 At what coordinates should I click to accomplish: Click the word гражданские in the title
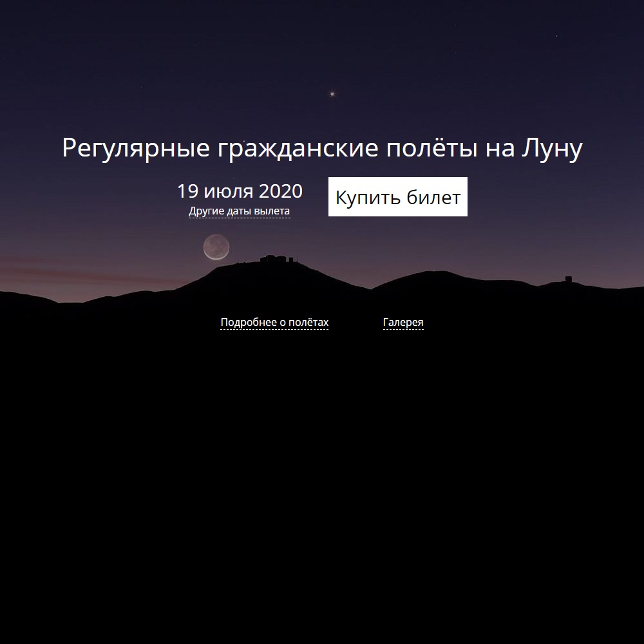(x=298, y=149)
